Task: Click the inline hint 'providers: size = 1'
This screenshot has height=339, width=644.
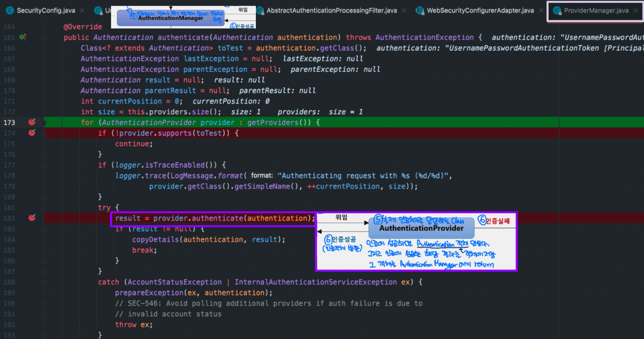Action: (320, 111)
